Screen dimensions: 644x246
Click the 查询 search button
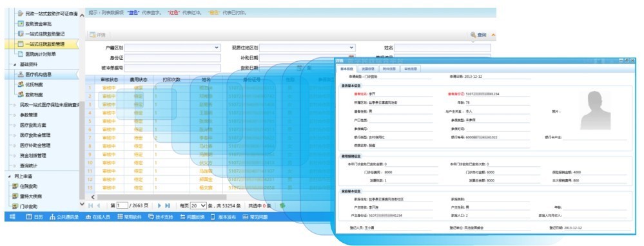[478, 35]
